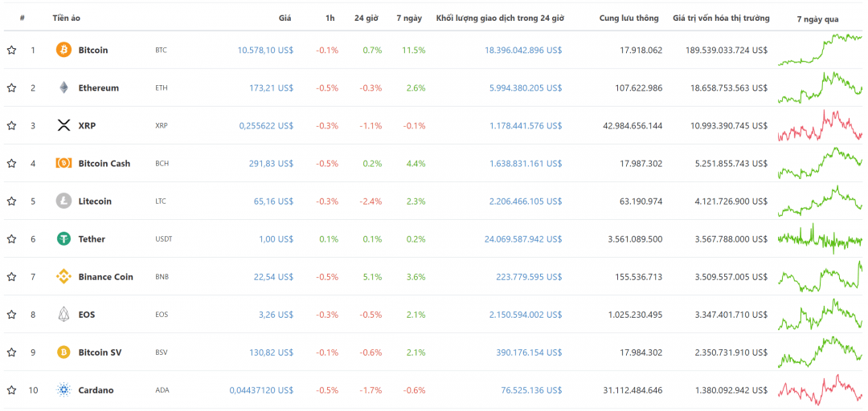Toggle the favorite star for Bitcoin
This screenshot has width=868, height=411.
pyautogui.click(x=11, y=51)
